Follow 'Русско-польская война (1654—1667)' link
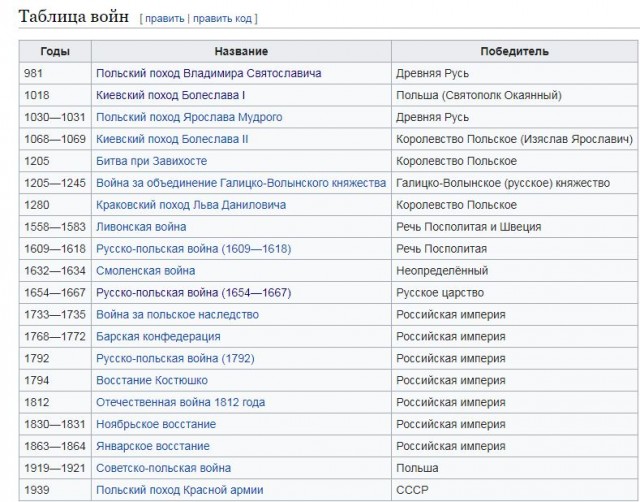The image size is (640, 502). coord(193,293)
